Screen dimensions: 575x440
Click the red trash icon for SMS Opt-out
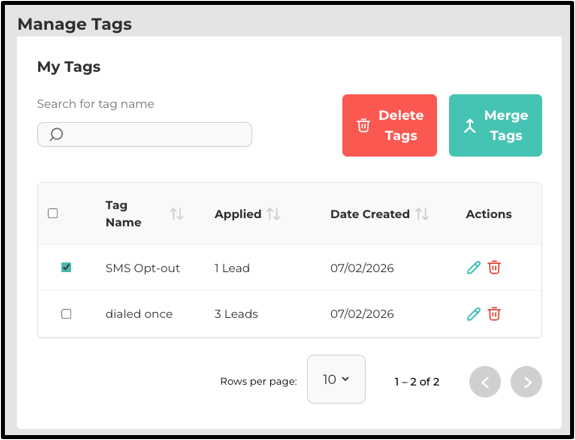click(494, 268)
